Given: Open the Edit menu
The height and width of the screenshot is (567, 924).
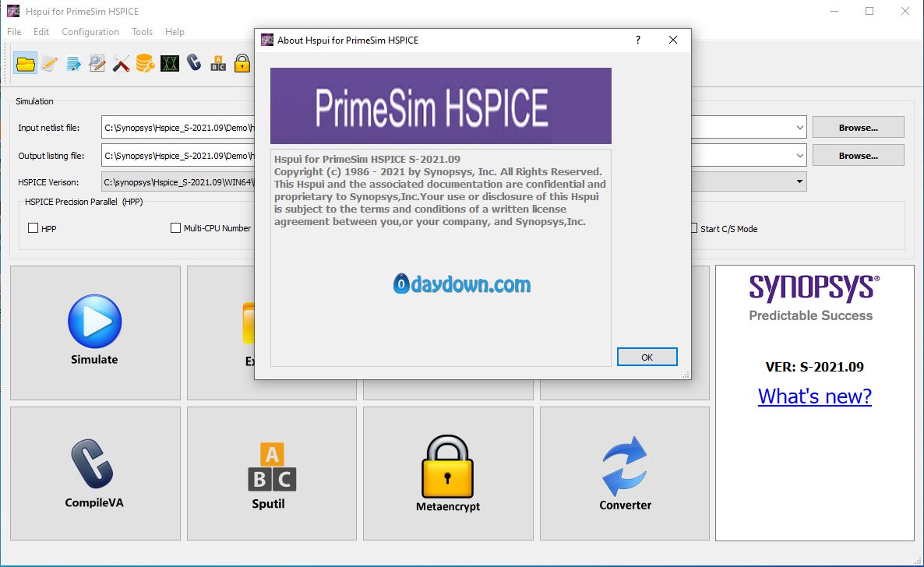Looking at the screenshot, I should 41,32.
